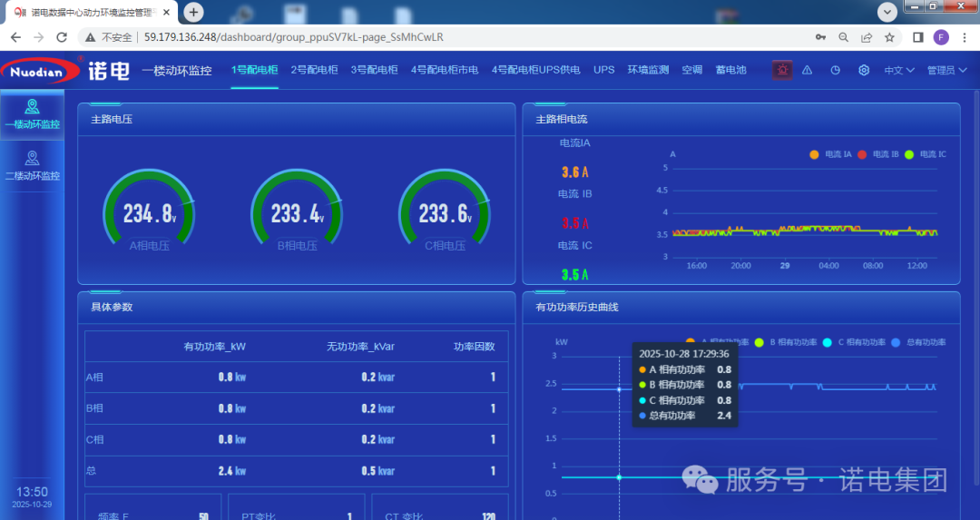This screenshot has width=980, height=520.
Task: Toggle 电流 IC green legend swatch
Action: coord(909,154)
